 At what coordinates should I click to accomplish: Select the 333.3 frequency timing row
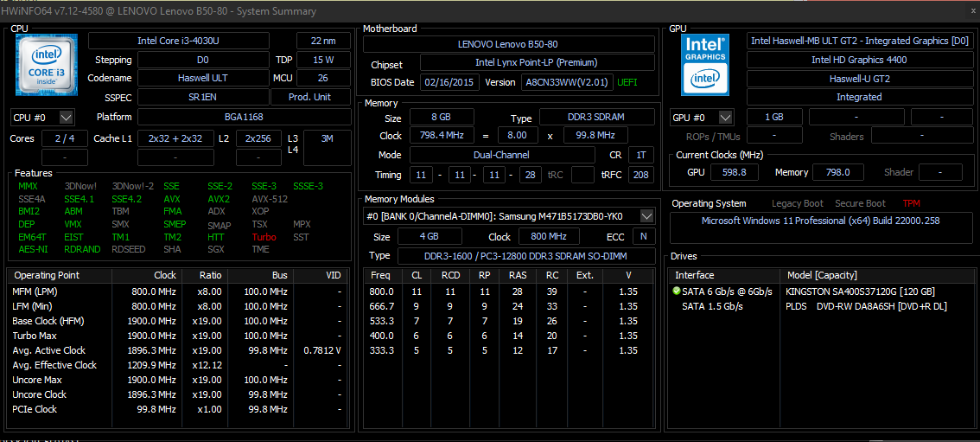click(509, 350)
